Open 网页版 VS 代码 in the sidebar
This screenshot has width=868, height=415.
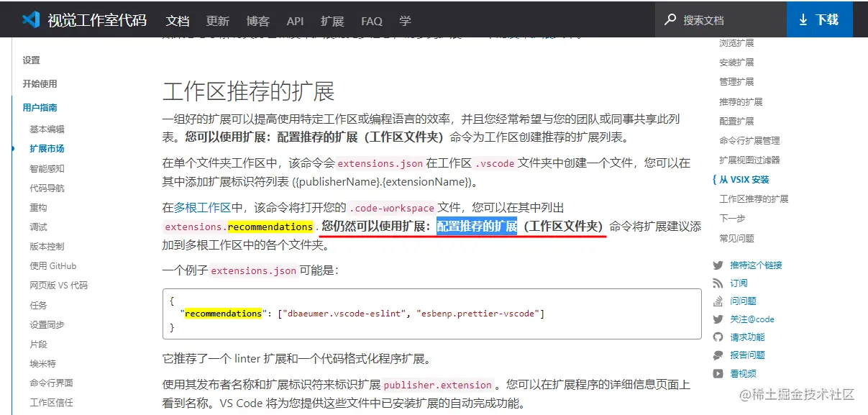58,286
